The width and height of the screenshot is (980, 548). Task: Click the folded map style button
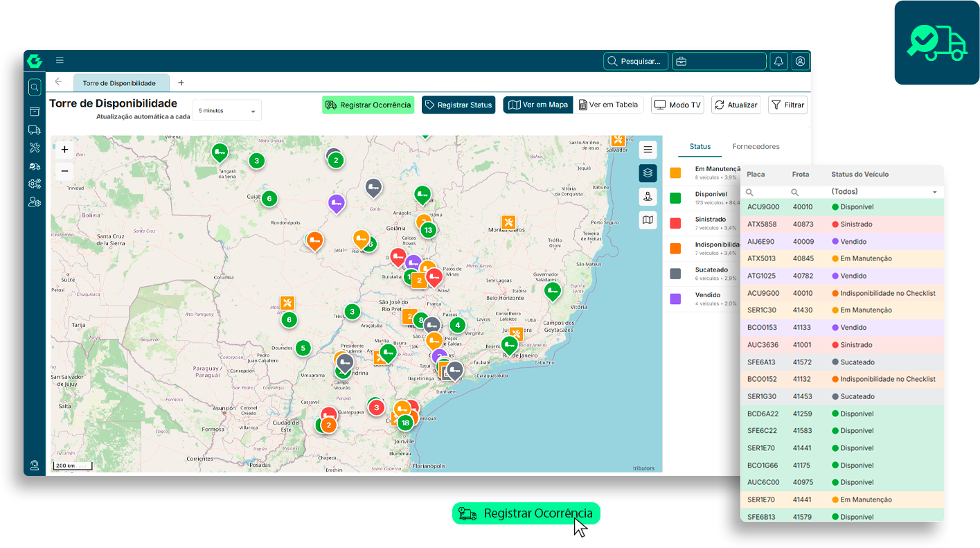click(648, 220)
